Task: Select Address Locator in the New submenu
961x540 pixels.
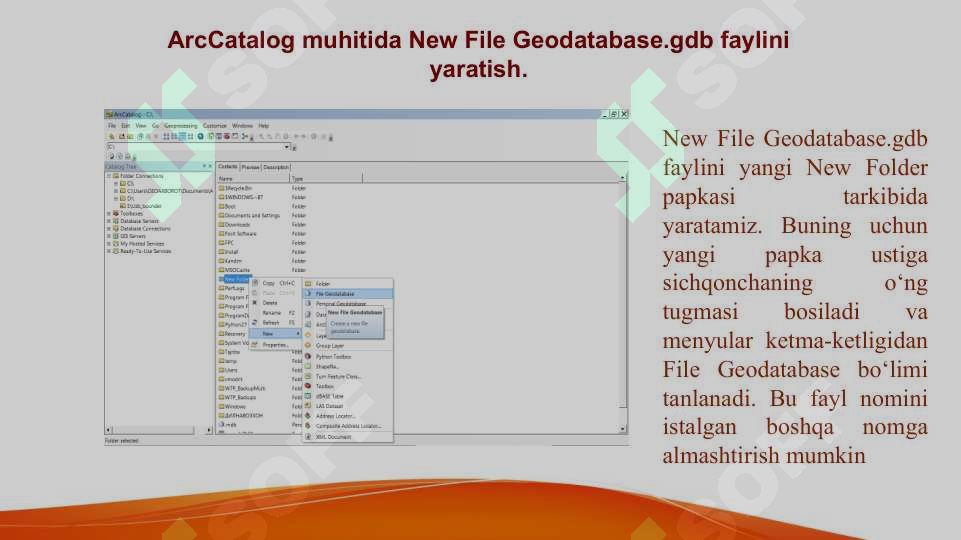Action: [x=348, y=416]
